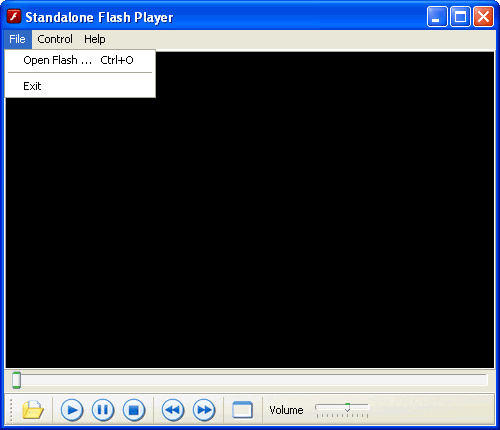Click the Volume slider thumb
The image size is (500, 430).
(347, 407)
